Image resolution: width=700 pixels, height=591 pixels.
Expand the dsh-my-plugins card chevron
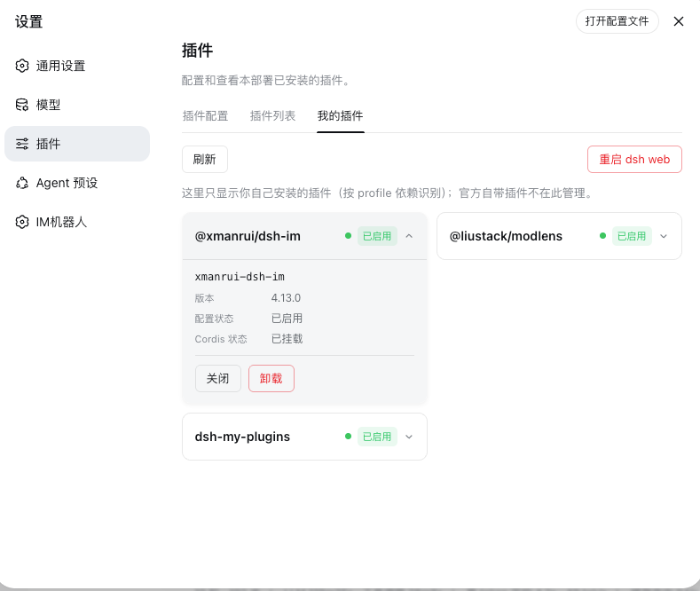click(409, 437)
